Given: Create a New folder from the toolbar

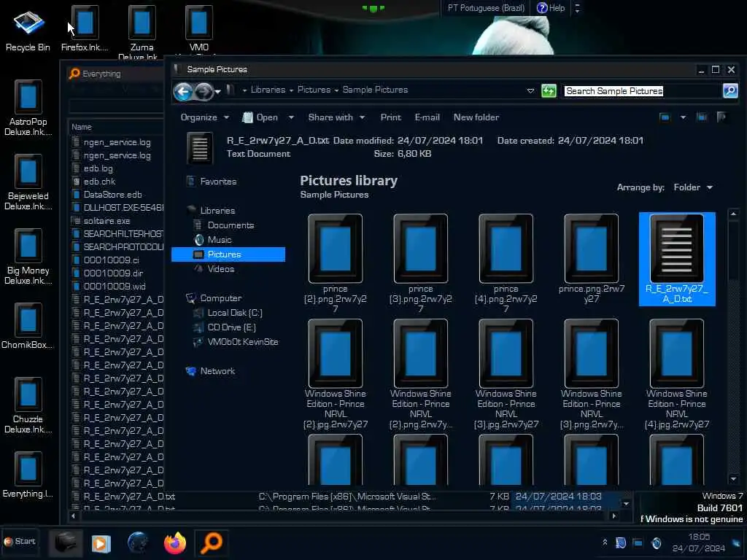Looking at the screenshot, I should pyautogui.click(x=476, y=117).
